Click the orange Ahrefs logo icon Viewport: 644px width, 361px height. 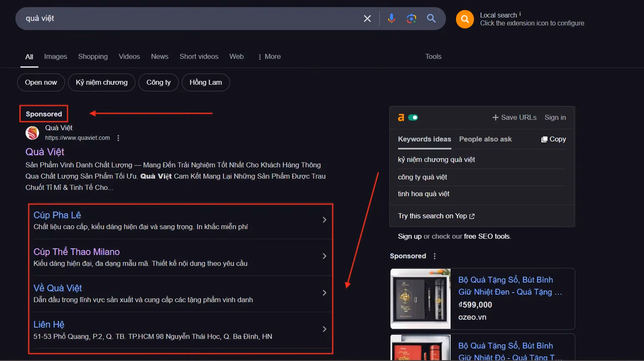click(401, 118)
